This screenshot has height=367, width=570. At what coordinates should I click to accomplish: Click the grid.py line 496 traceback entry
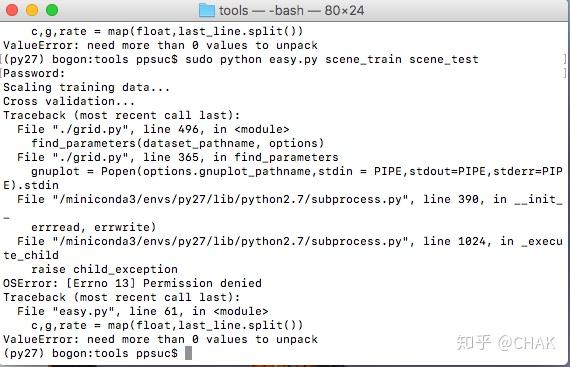coord(153,129)
